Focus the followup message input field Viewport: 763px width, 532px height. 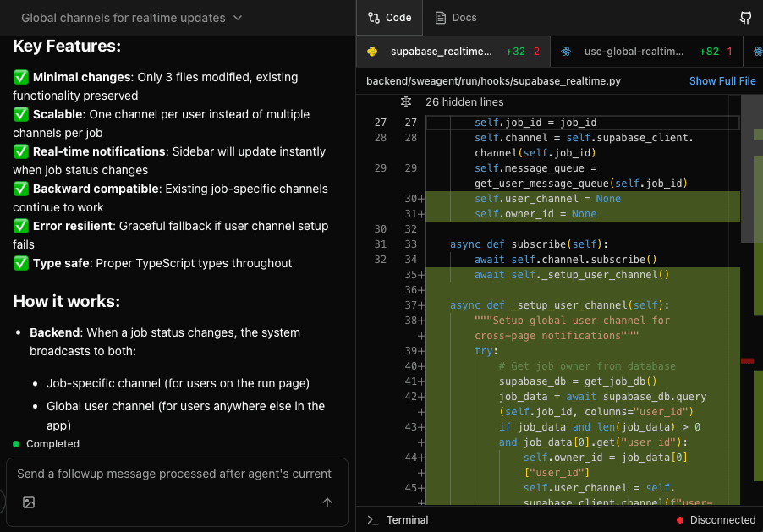(174, 474)
